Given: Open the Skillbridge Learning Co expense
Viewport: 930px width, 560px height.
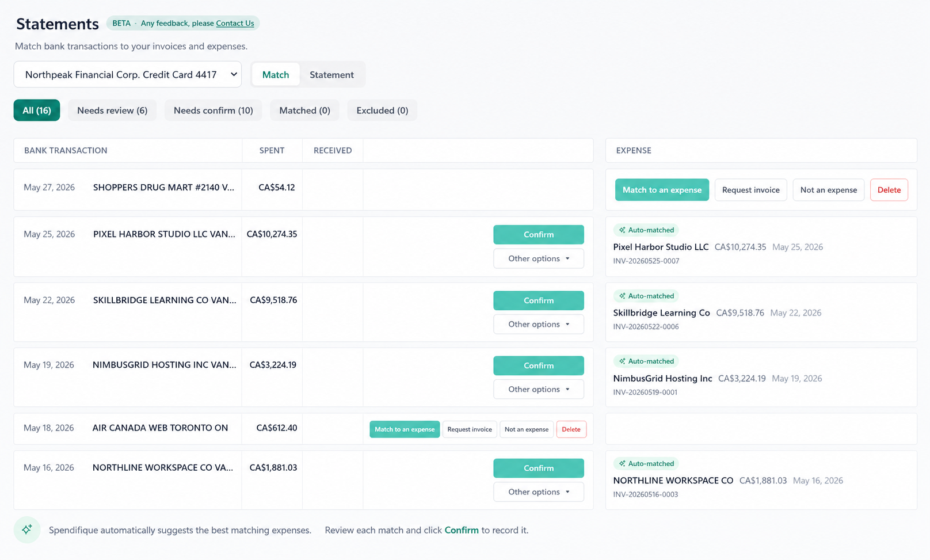Looking at the screenshot, I should (x=661, y=313).
